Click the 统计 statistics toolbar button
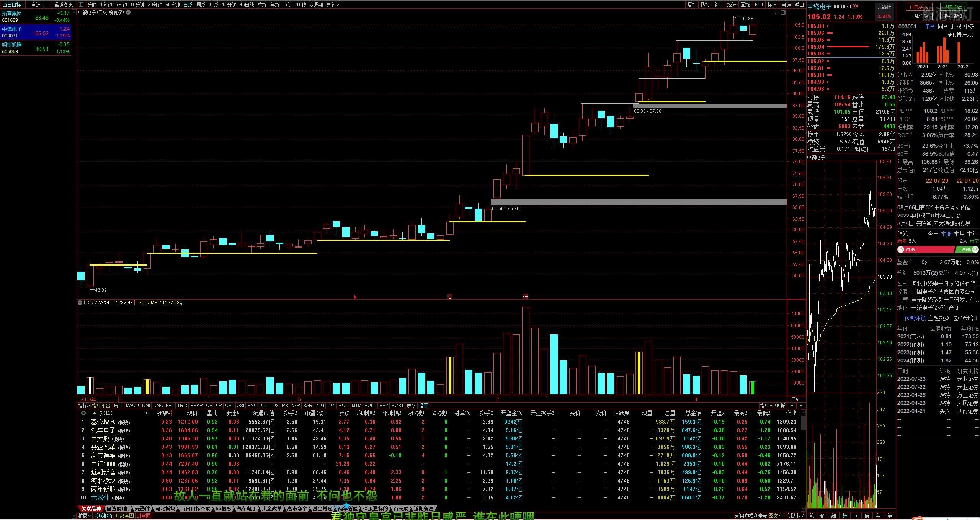This screenshot has width=980, height=520. 732,5
